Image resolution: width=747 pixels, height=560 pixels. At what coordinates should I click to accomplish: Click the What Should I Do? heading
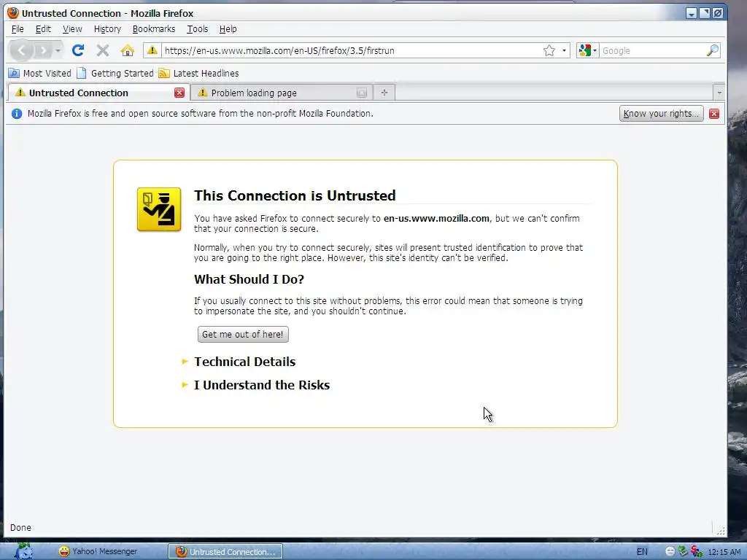pyautogui.click(x=249, y=279)
